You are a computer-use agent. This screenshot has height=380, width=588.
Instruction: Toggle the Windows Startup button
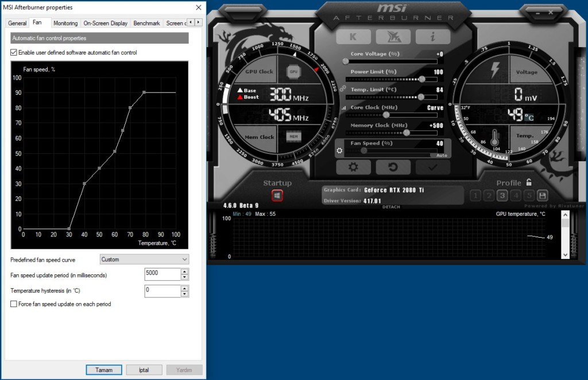click(x=277, y=195)
